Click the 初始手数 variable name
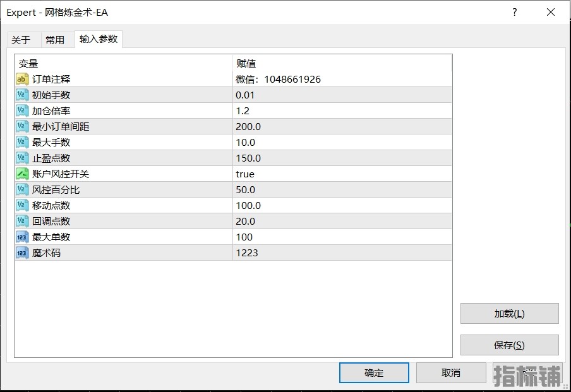Image resolution: width=571 pixels, height=392 pixels. tap(51, 95)
